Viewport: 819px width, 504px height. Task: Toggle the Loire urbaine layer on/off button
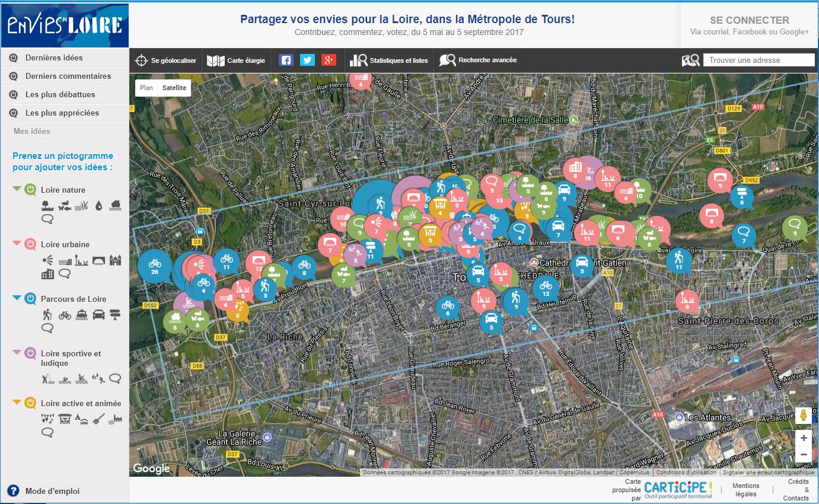coord(30,244)
